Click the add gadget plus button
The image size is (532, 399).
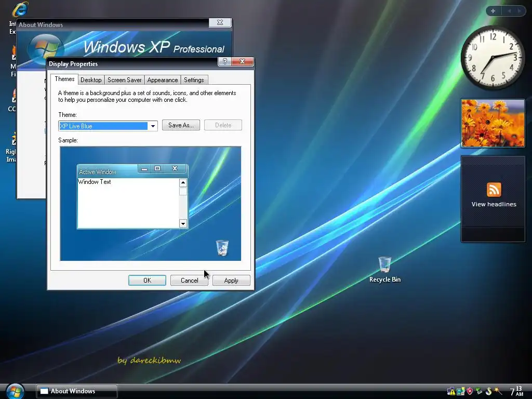493,11
